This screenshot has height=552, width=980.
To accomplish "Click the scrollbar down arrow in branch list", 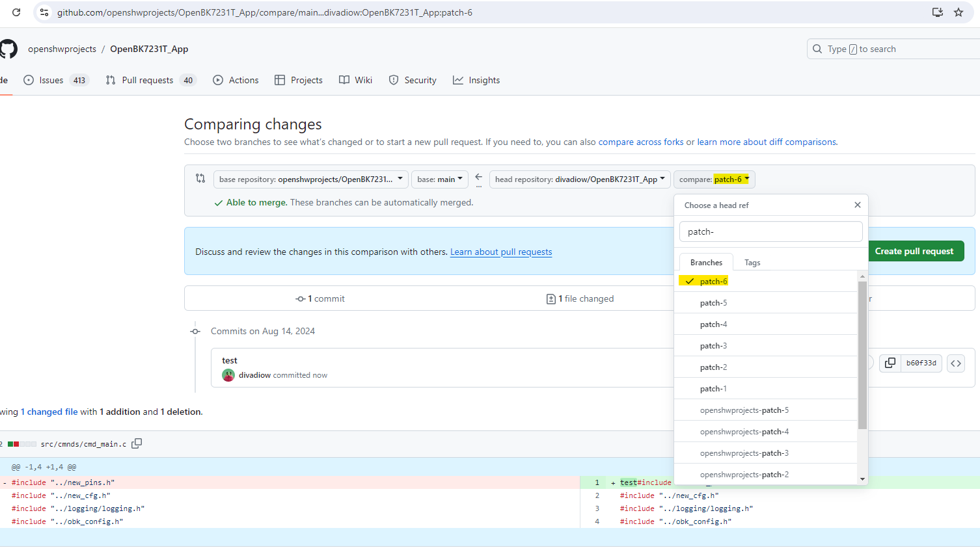I will pyautogui.click(x=862, y=479).
